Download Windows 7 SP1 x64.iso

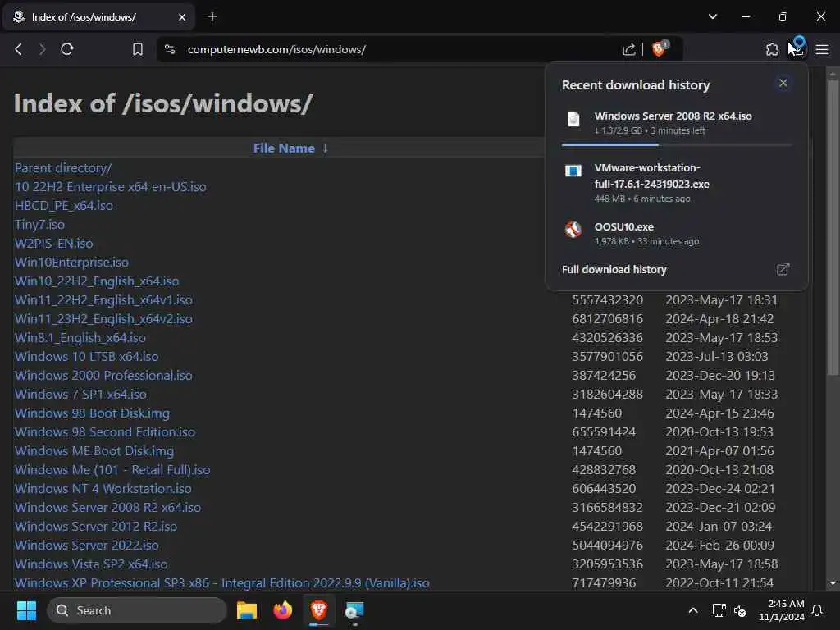point(80,394)
